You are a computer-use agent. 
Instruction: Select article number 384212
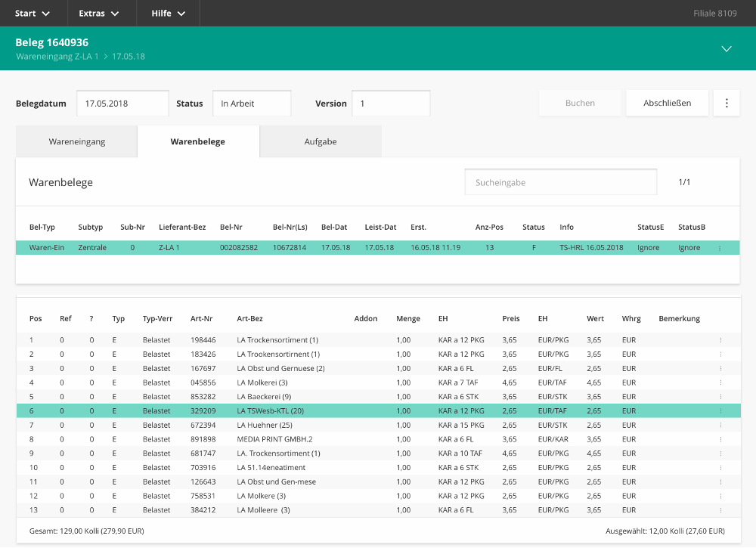(203, 510)
